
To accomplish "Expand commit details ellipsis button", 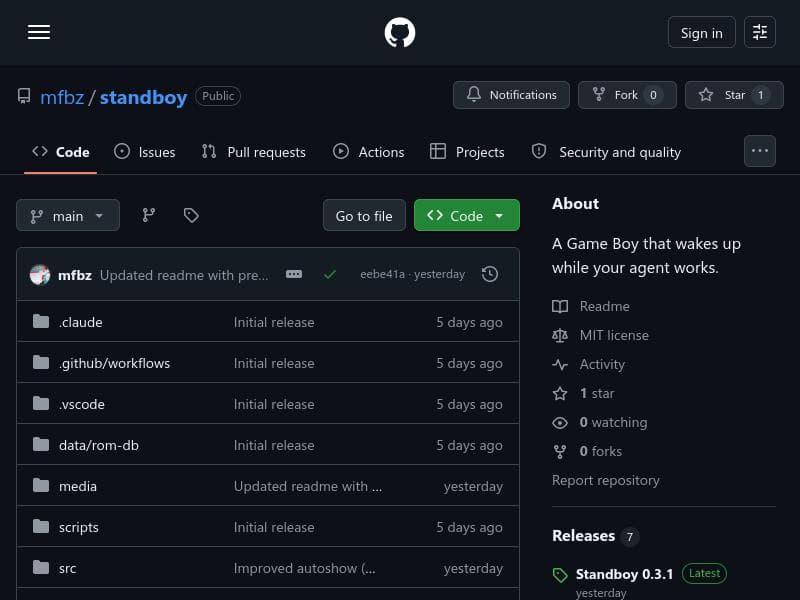I will click(294, 274).
